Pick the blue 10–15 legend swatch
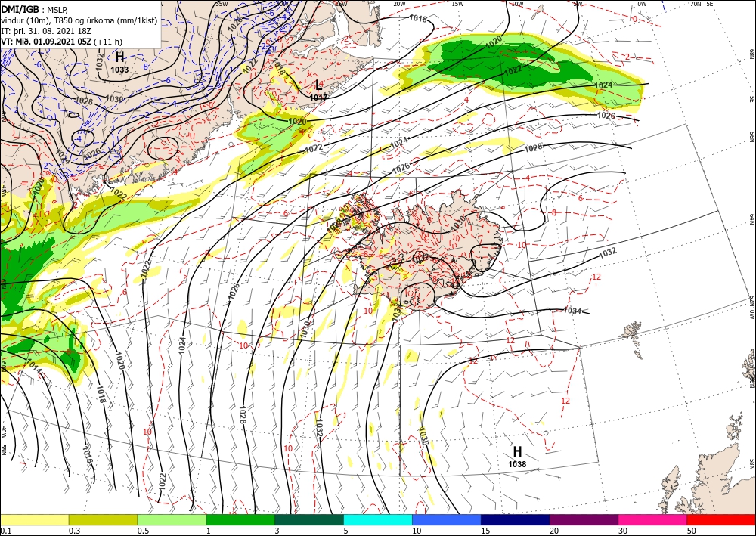The image size is (756, 536). (447, 519)
